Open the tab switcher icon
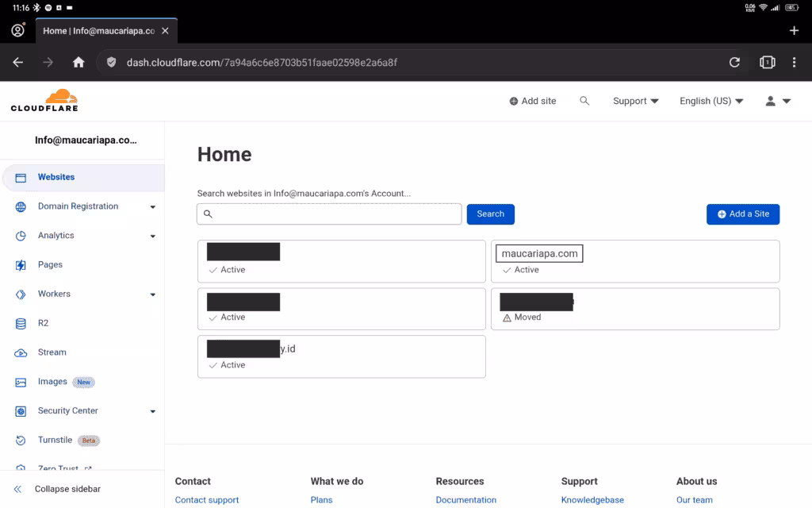This screenshot has width=812, height=508. click(x=768, y=63)
